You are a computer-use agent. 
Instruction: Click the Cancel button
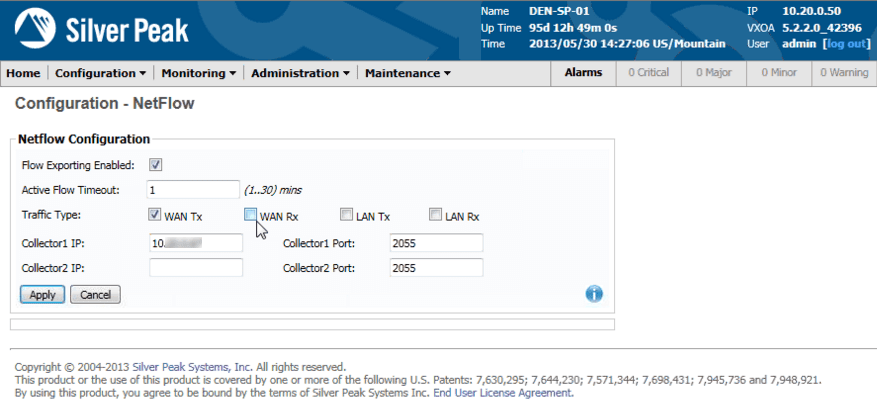pos(95,295)
